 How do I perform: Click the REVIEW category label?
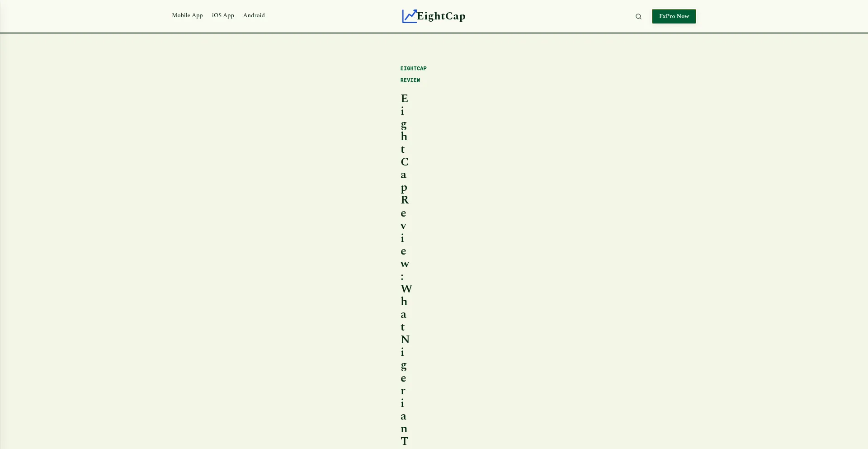pyautogui.click(x=410, y=80)
